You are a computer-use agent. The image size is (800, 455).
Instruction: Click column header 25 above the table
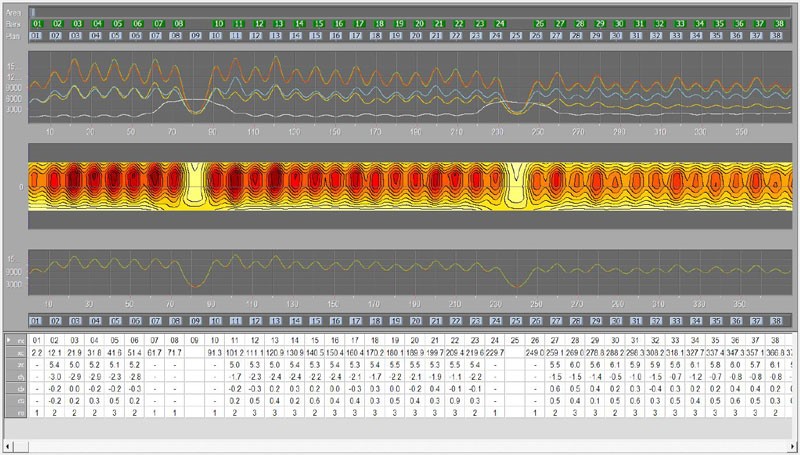click(x=516, y=321)
